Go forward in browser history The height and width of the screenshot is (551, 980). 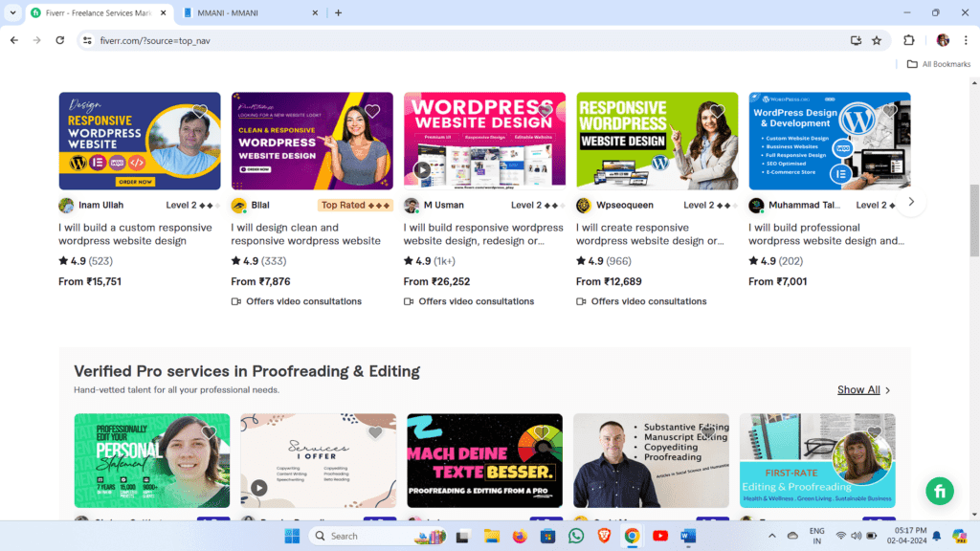tap(37, 40)
